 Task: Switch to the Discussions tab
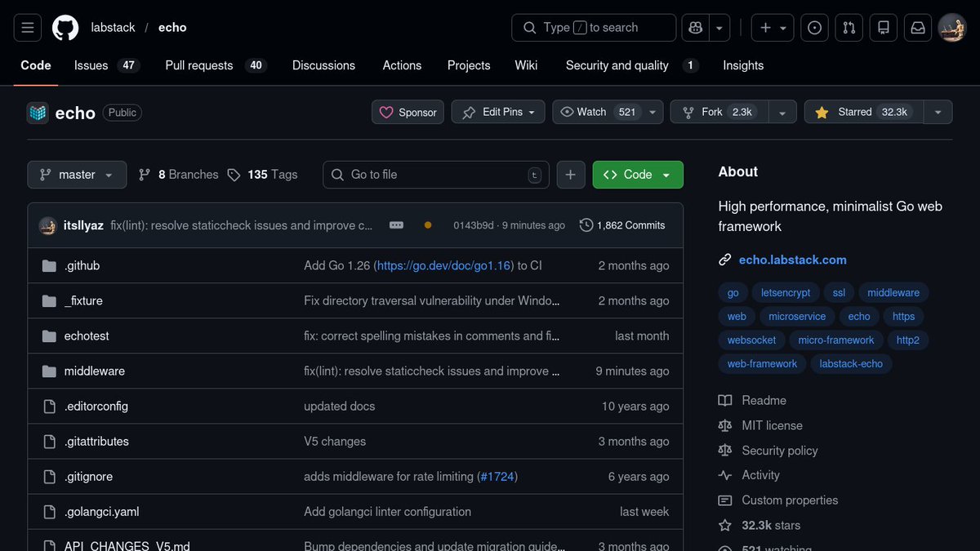(323, 65)
